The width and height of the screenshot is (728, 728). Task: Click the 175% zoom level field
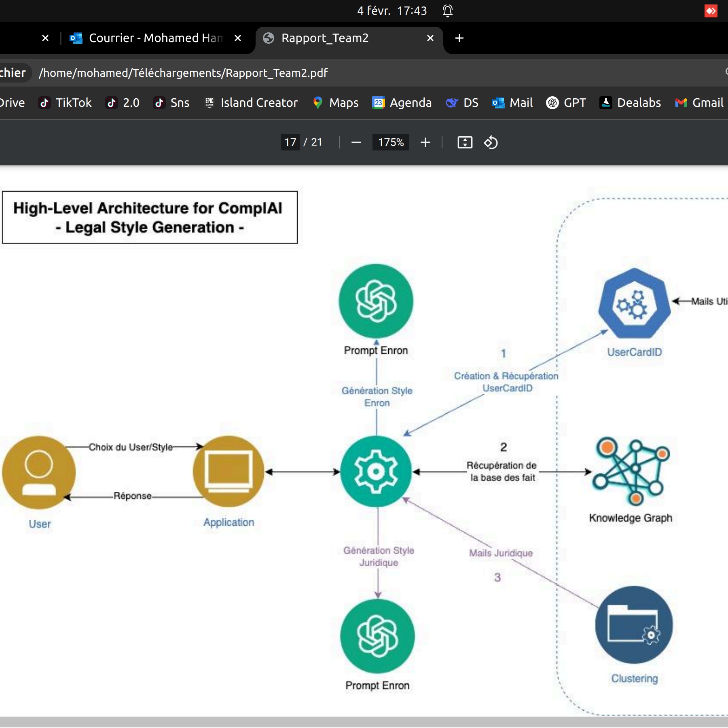(x=390, y=142)
